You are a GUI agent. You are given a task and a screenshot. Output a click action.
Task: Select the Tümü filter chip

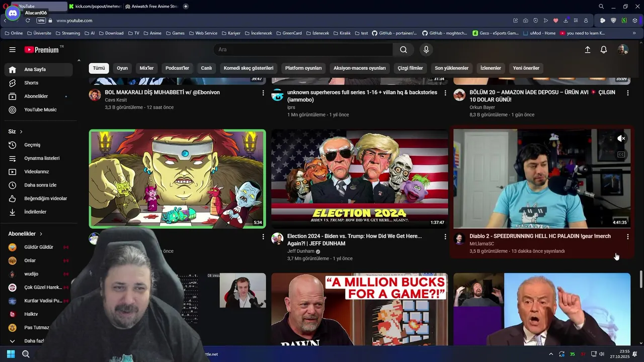coord(99,68)
